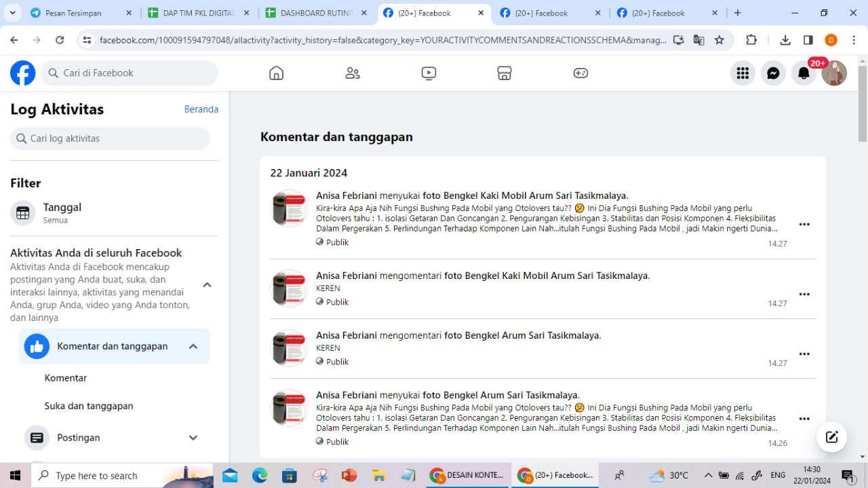Open thumbnail of 'mengomentari foto Bengkel Arum Sari' entry
Image resolution: width=868 pixels, height=488 pixels.
290,348
